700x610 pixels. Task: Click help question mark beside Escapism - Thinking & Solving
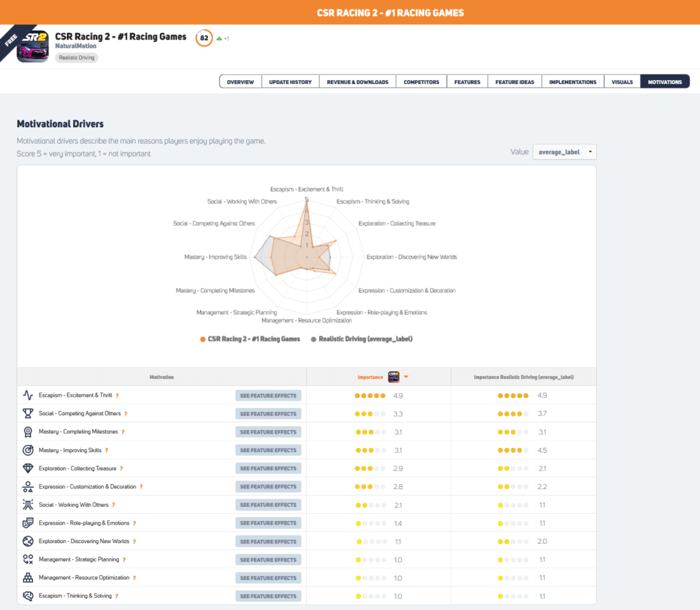click(116, 596)
